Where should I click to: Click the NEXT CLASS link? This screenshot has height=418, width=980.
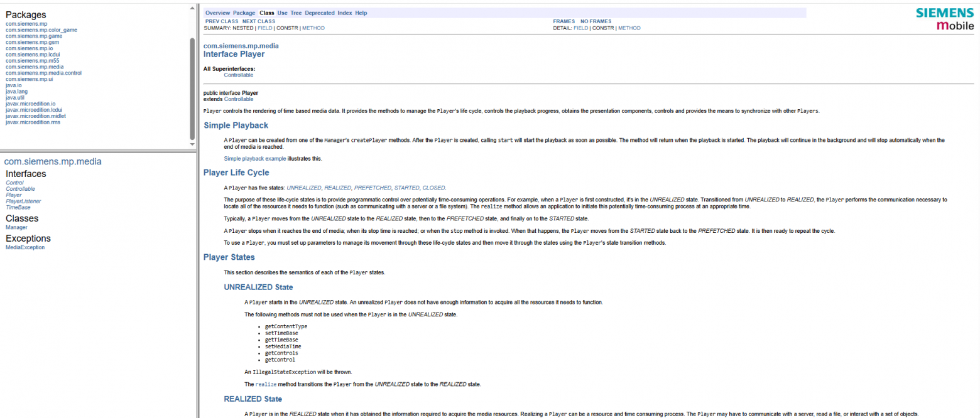pyautogui.click(x=259, y=21)
